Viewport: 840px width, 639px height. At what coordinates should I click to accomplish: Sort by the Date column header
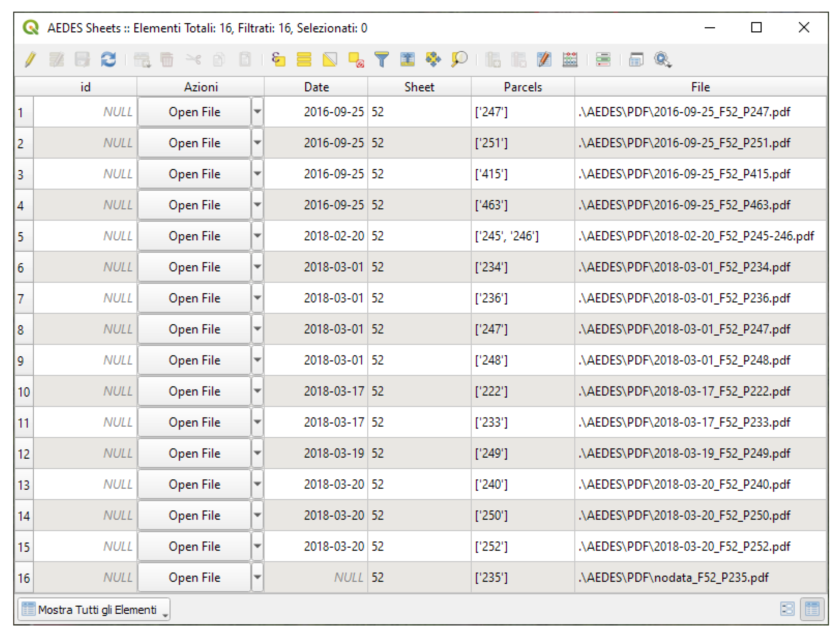coord(316,87)
